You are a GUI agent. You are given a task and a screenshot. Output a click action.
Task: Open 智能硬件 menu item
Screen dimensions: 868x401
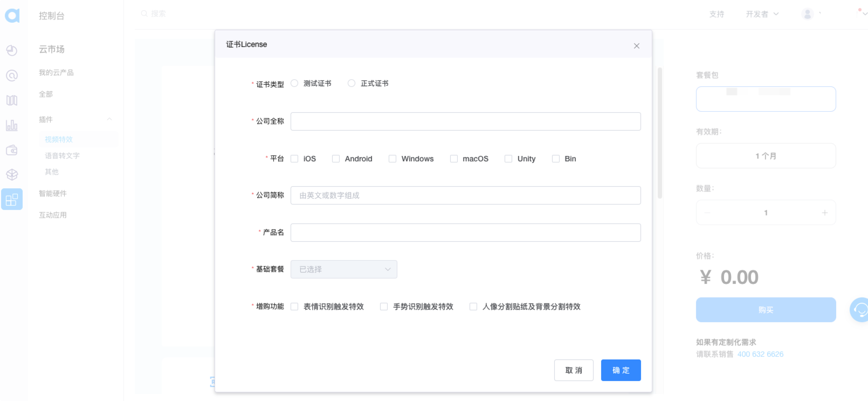click(x=53, y=193)
